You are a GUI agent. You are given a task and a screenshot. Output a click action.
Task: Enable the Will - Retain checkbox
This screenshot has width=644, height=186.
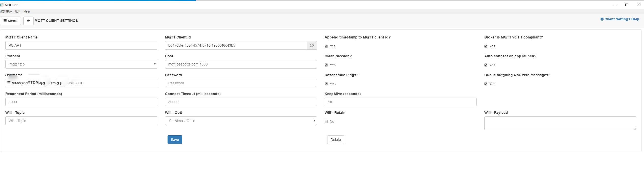[326, 122]
